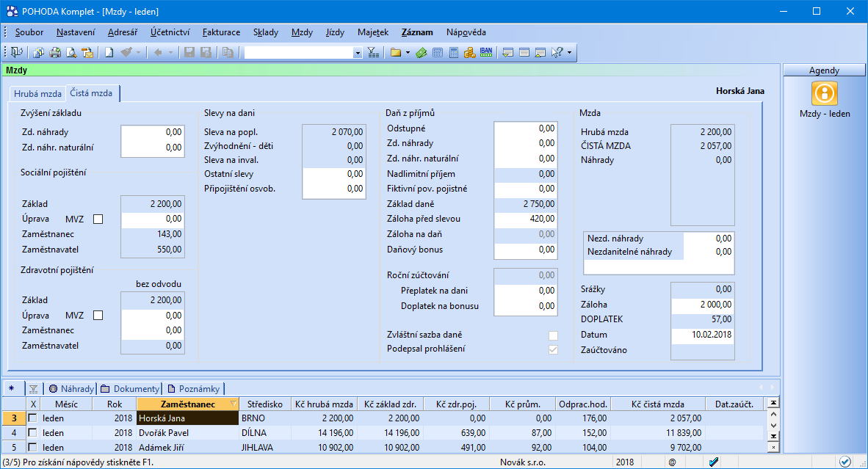Open the Účetnictví menu

170,32
